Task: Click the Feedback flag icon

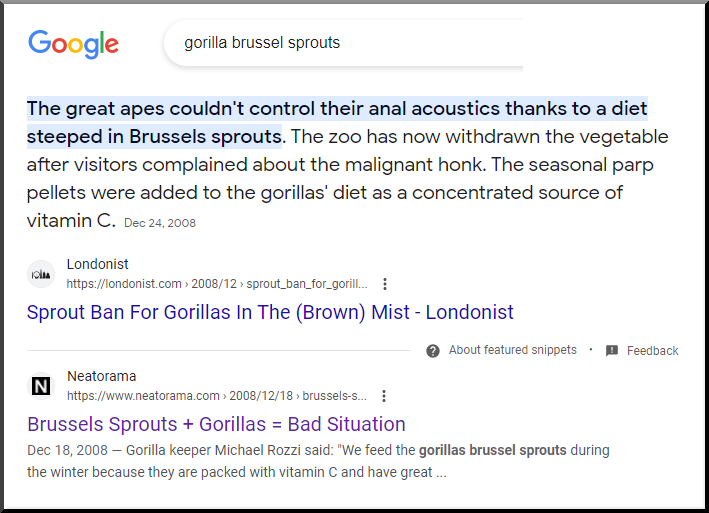Action: (x=612, y=351)
